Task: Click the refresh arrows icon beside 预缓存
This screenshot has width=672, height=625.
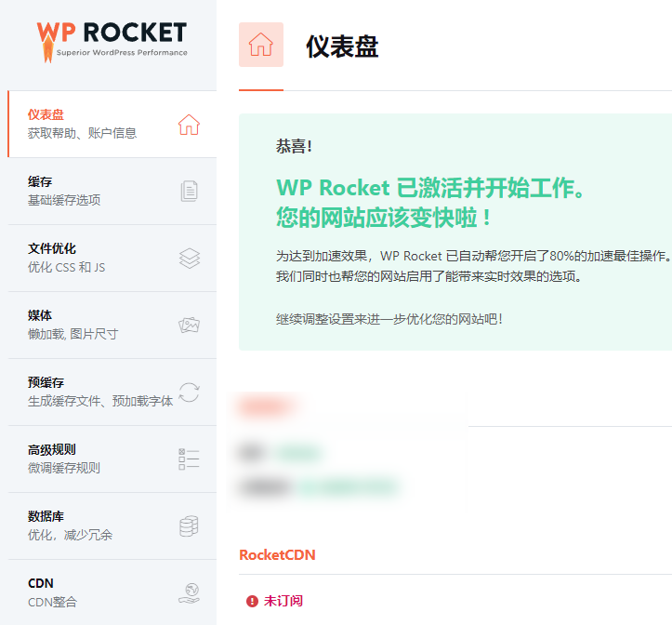Action: (189, 392)
